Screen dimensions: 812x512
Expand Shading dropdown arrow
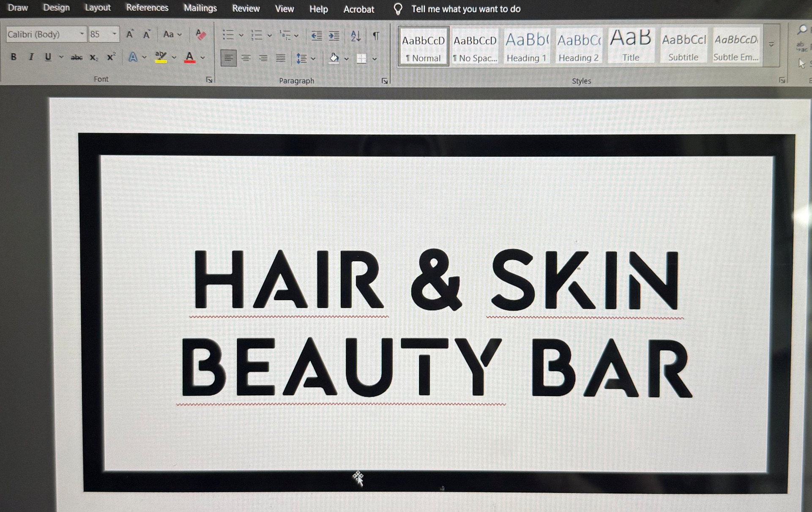347,59
